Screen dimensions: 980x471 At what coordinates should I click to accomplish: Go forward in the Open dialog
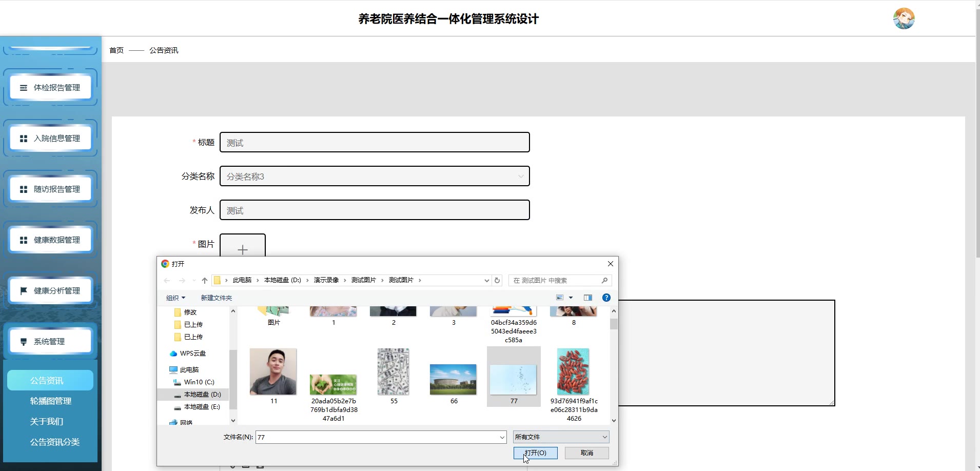pyautogui.click(x=182, y=280)
